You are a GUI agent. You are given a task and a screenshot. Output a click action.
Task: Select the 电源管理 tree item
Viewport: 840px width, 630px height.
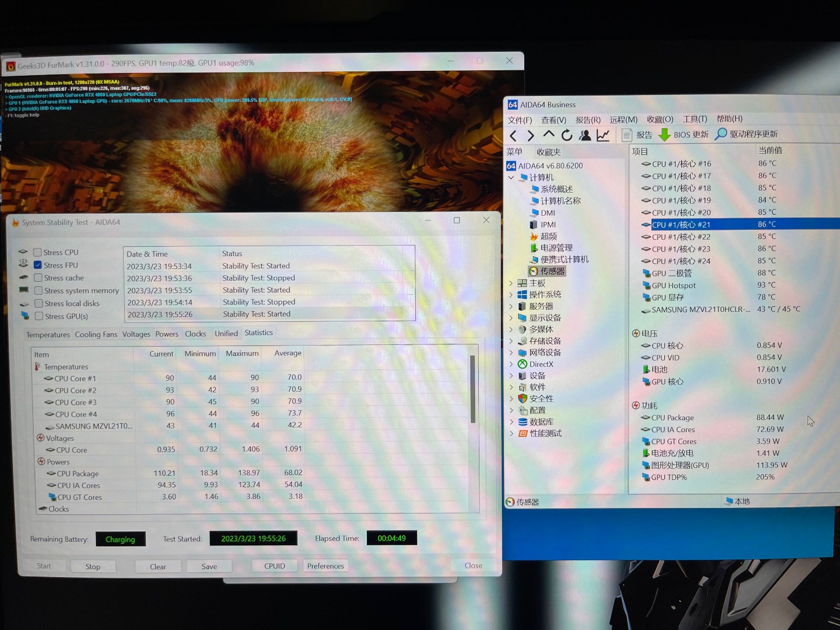coord(551,248)
